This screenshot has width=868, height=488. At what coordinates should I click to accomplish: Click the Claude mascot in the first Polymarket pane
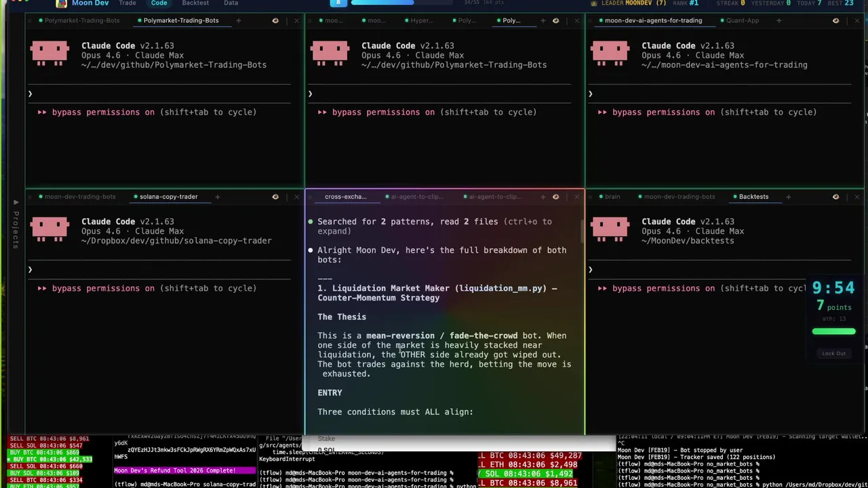(x=50, y=54)
